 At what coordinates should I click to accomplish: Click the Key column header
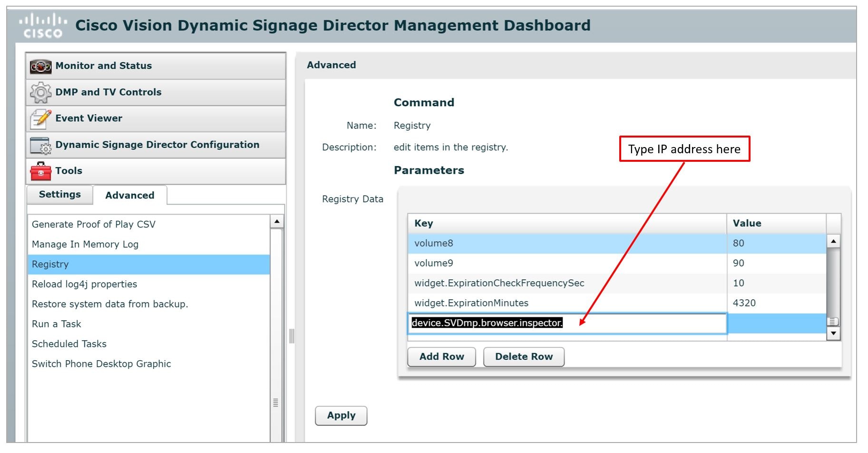[567, 224]
